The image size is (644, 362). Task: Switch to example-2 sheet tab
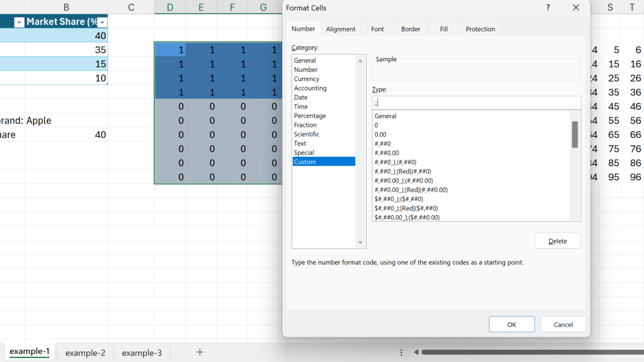(x=85, y=353)
